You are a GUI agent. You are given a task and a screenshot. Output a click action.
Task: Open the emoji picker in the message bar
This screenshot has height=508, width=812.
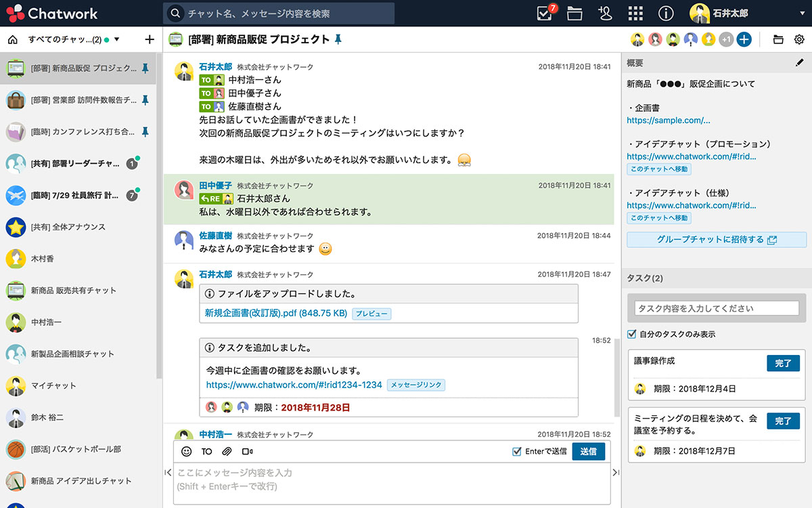pos(185,451)
